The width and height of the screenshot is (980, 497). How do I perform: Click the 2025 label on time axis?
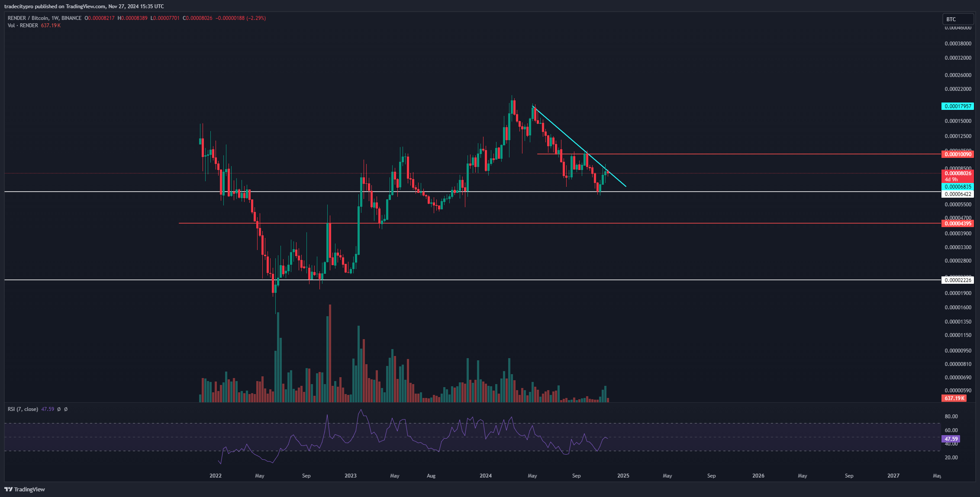coord(623,476)
